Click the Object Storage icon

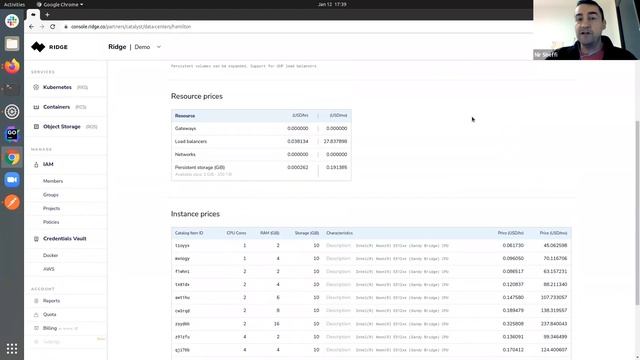(36, 127)
